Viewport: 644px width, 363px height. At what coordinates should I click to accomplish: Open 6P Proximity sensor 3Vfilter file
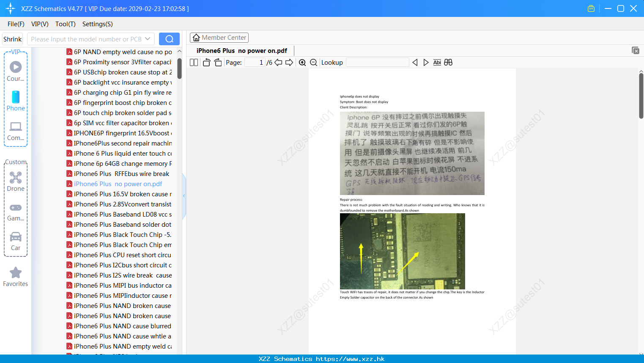point(119,62)
